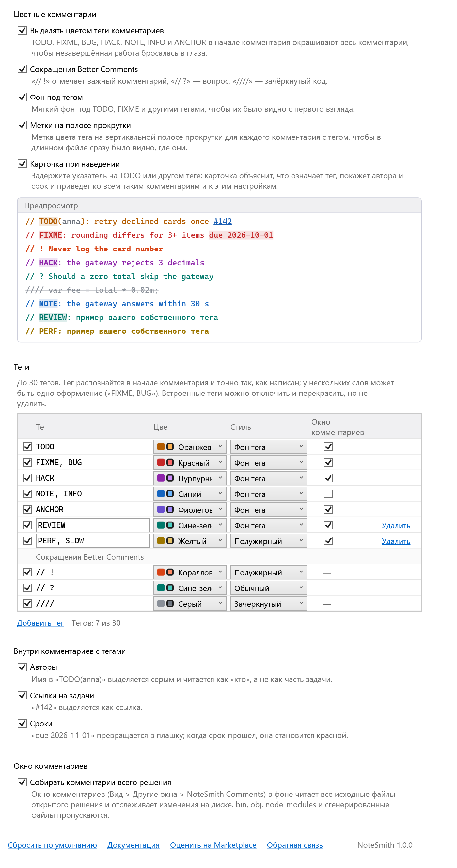Open the FIXME, BUG color dropdown (Красный)
The height and width of the screenshot is (868, 457).
[190, 463]
